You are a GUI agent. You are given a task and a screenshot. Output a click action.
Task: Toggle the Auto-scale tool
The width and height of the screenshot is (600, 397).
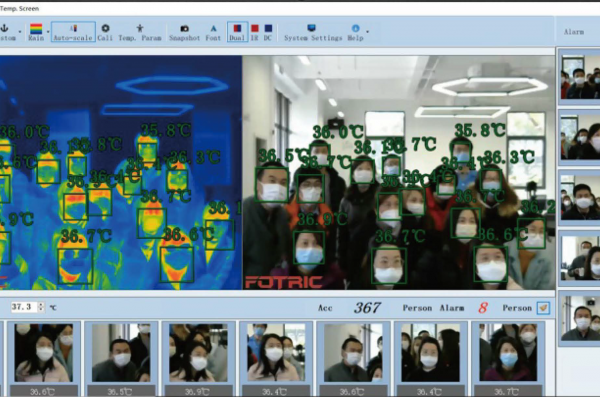pos(73,32)
